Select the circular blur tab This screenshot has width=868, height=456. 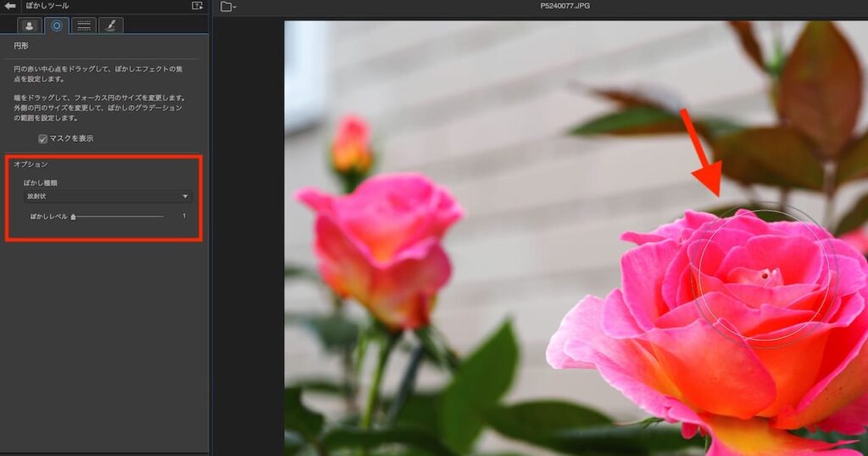coord(57,25)
